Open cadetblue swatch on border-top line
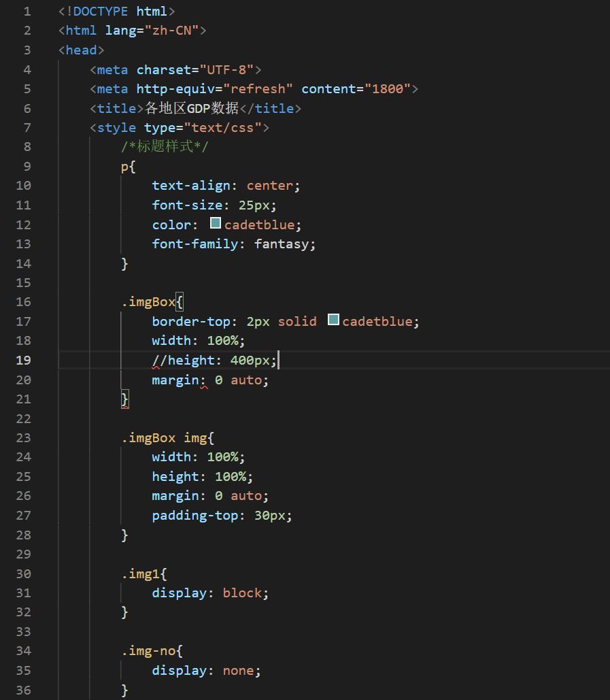The height and width of the screenshot is (700, 610). (333, 320)
